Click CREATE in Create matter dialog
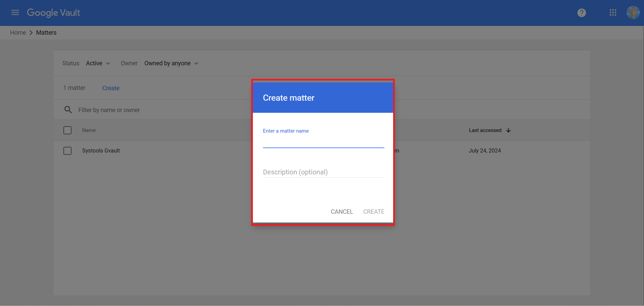Screen dimensions: 644x306 [374, 212]
